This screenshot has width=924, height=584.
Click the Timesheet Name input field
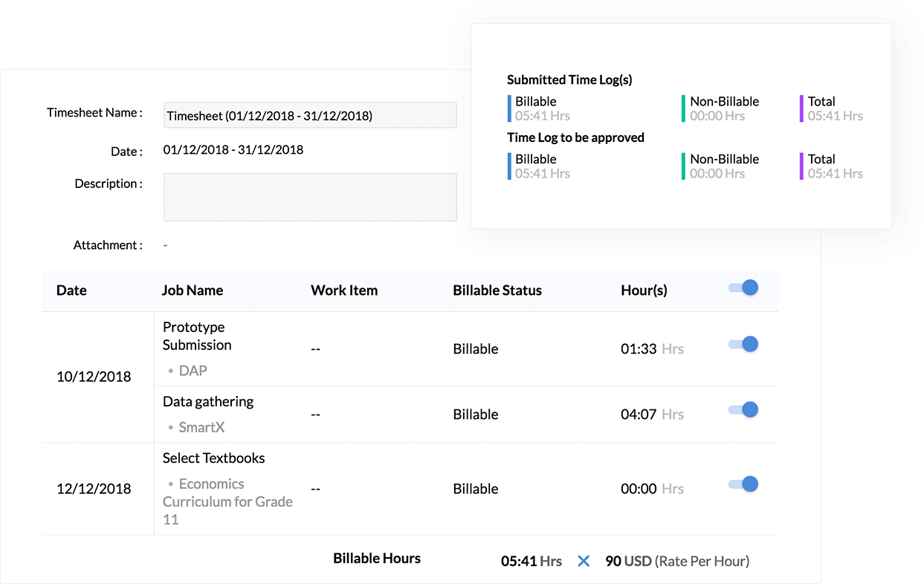pyautogui.click(x=309, y=115)
